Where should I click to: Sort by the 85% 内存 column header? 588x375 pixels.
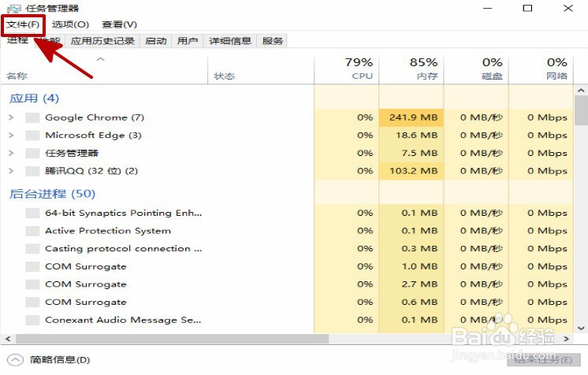[x=411, y=69]
